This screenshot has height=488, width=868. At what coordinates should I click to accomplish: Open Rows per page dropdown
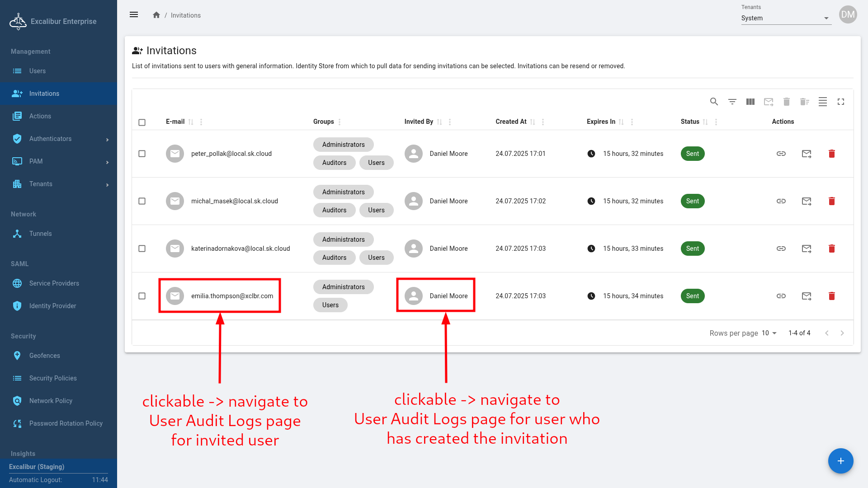[769, 333]
